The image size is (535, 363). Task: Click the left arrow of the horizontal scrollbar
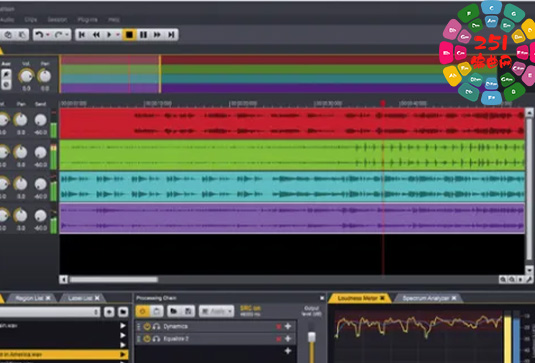point(63,280)
